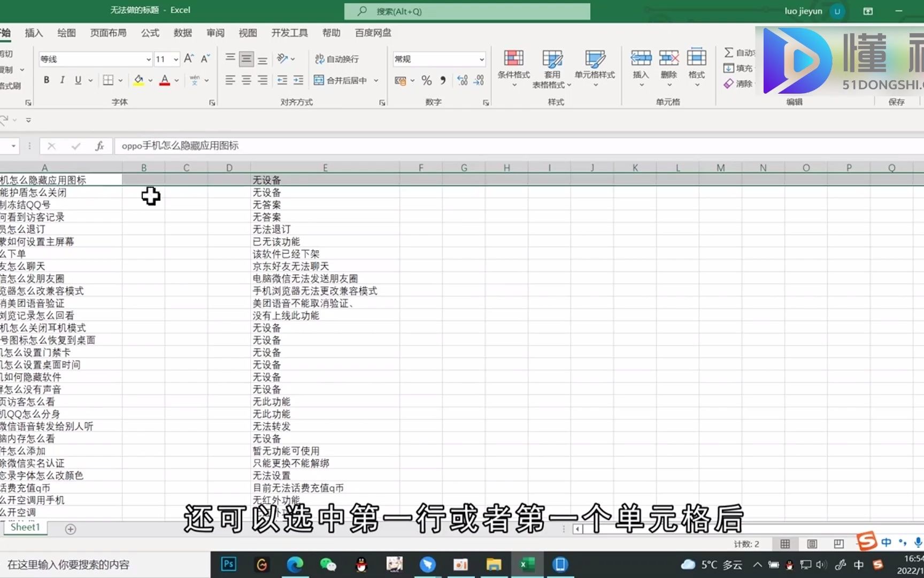Expand the border styles dropdown
Screen dimensions: 924x578
pos(120,80)
